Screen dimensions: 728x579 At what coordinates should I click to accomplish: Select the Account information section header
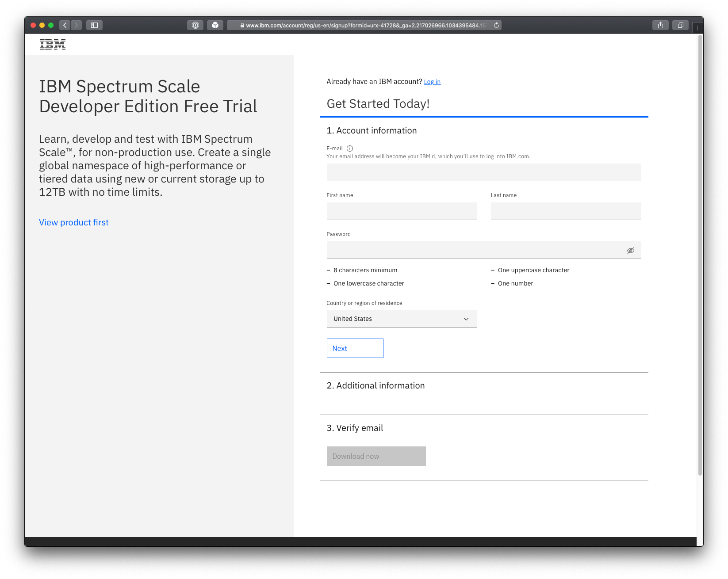pos(371,130)
